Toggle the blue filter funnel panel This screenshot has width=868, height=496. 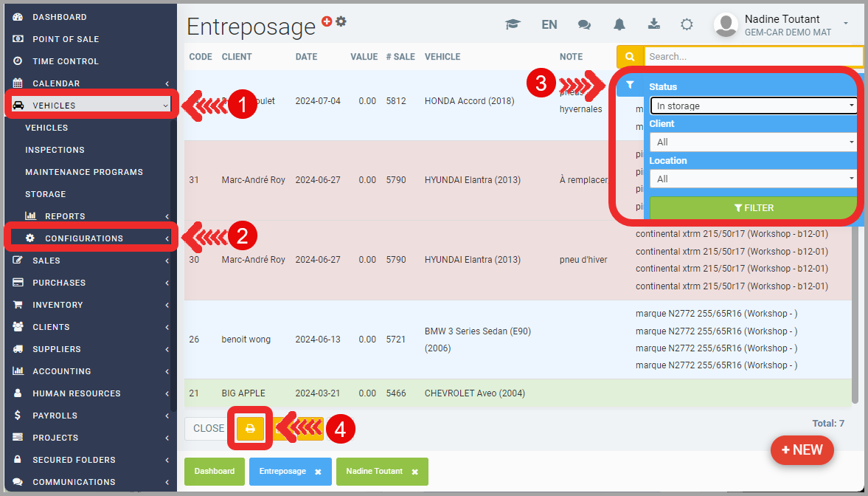(630, 86)
